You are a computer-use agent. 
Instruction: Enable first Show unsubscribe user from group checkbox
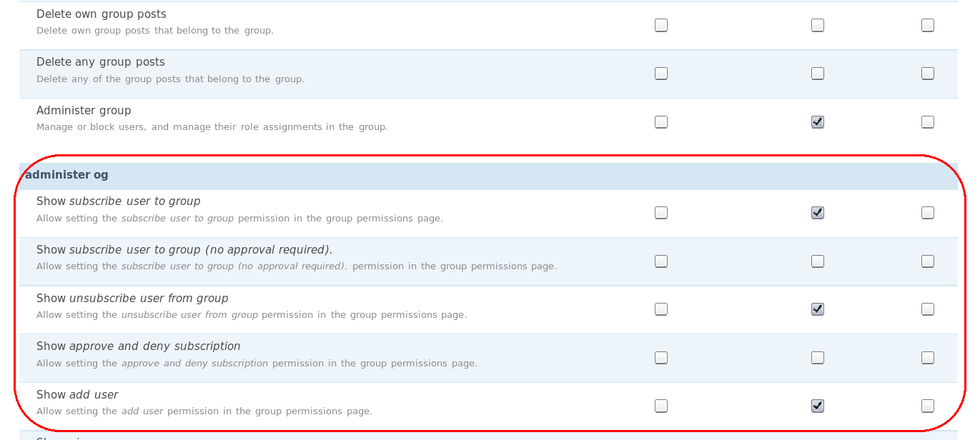(660, 309)
